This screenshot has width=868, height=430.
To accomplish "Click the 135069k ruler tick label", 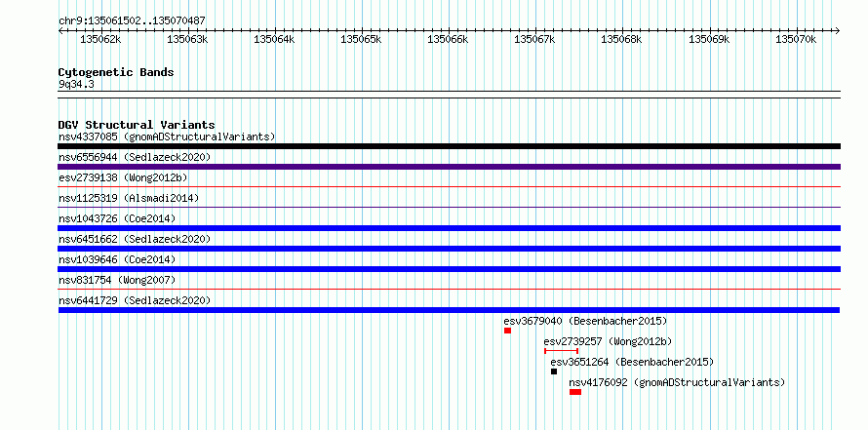I will (709, 39).
